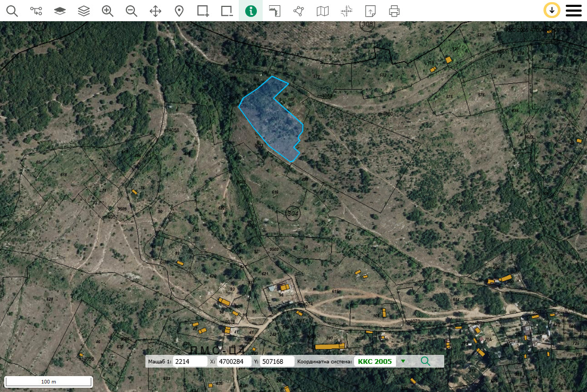Image resolution: width=587 pixels, height=392 pixels.
Task: Open the base layers (filled stack) tool
Action: [x=60, y=11]
